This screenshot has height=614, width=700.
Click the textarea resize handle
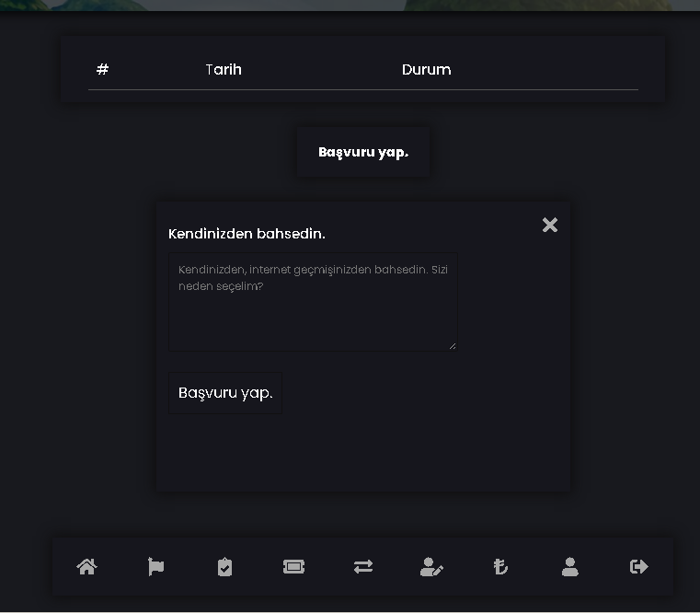pos(453,346)
